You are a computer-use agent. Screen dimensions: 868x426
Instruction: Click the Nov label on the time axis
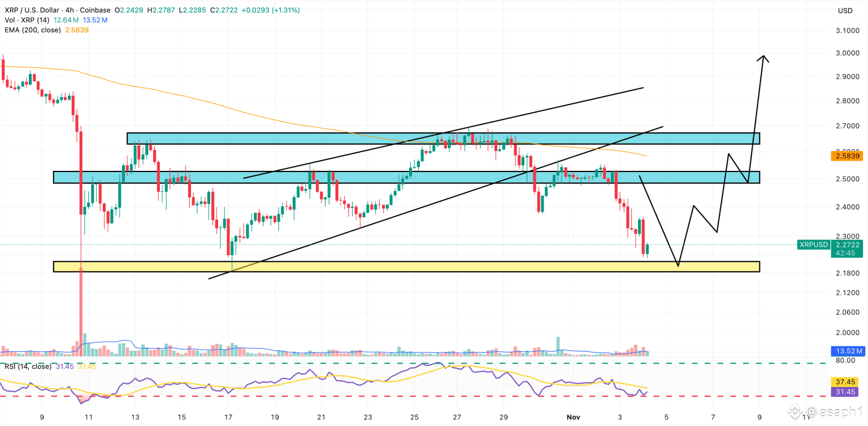coord(575,417)
